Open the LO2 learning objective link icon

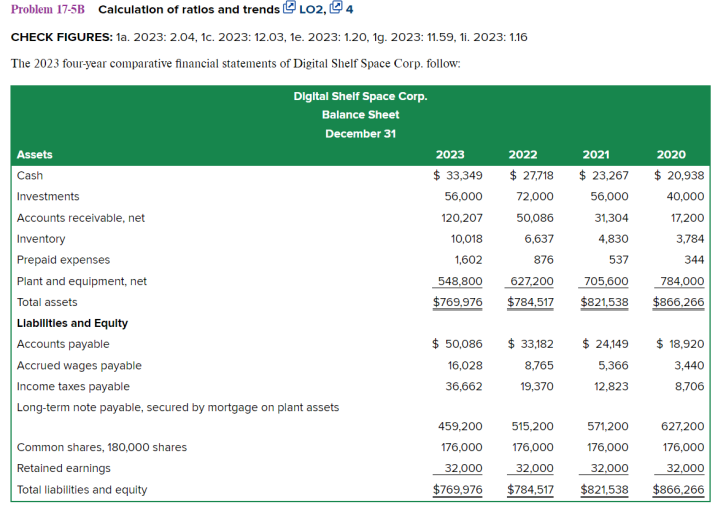[290, 7]
